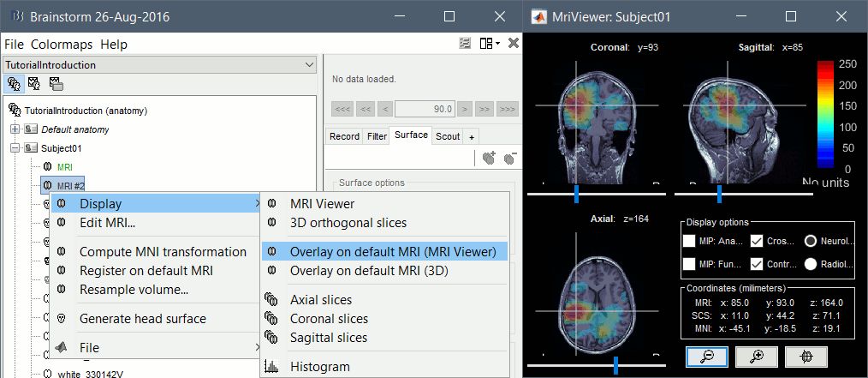The width and height of the screenshot is (868, 378).
Task: Click the time value field showing 90.0
Action: [424, 109]
